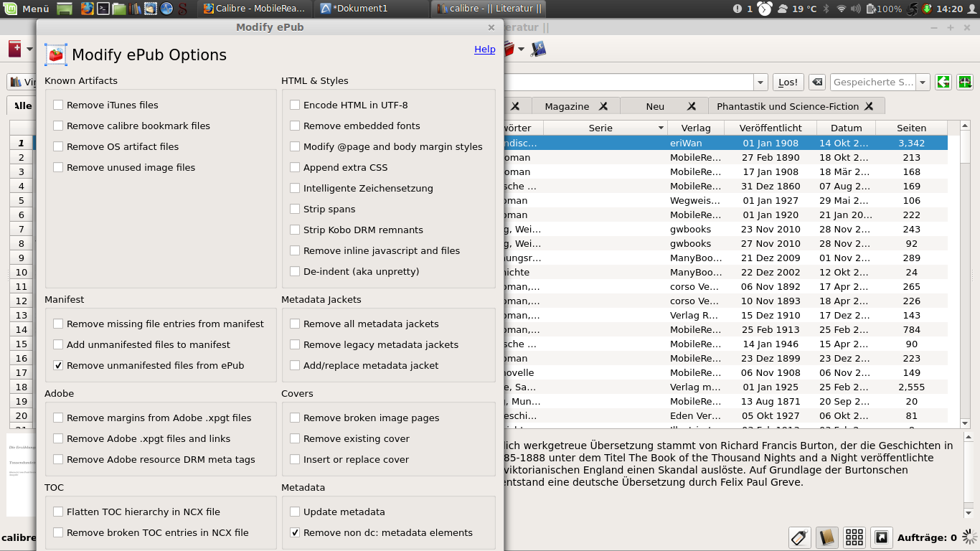
Task: Click the green copy-search arrow icon
Action: (943, 82)
